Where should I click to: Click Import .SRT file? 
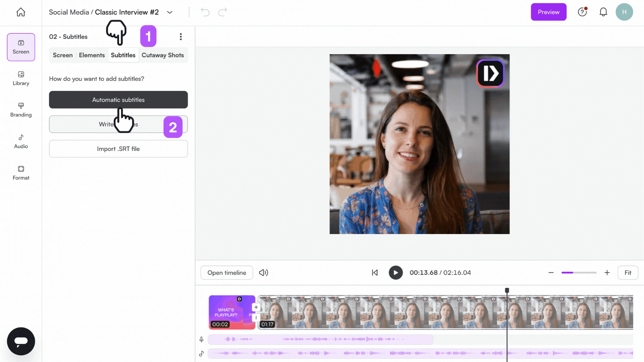[118, 148]
